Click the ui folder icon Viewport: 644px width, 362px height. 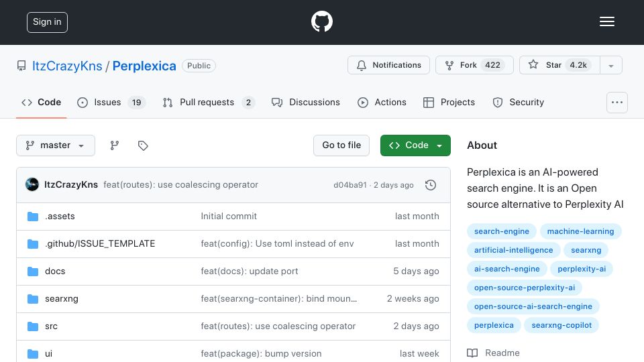33,353
